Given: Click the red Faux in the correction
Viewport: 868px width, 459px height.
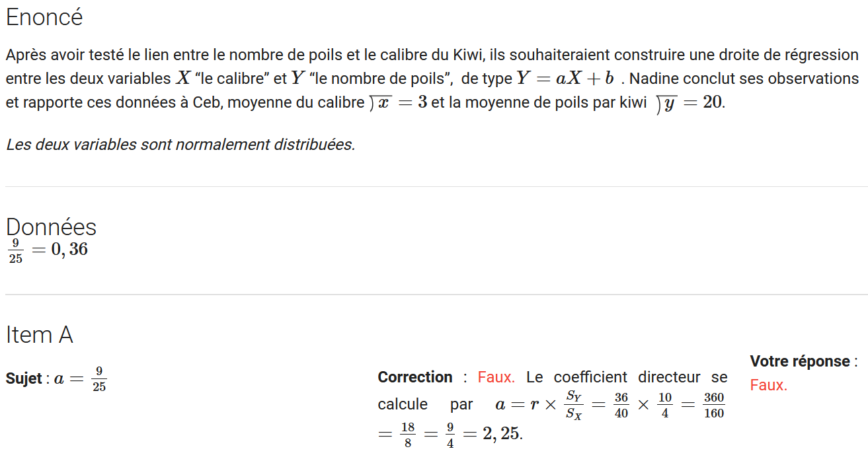Looking at the screenshot, I should pyautogui.click(x=496, y=377).
